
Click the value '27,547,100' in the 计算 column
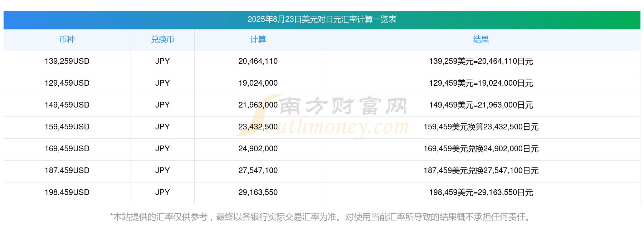coord(258,171)
